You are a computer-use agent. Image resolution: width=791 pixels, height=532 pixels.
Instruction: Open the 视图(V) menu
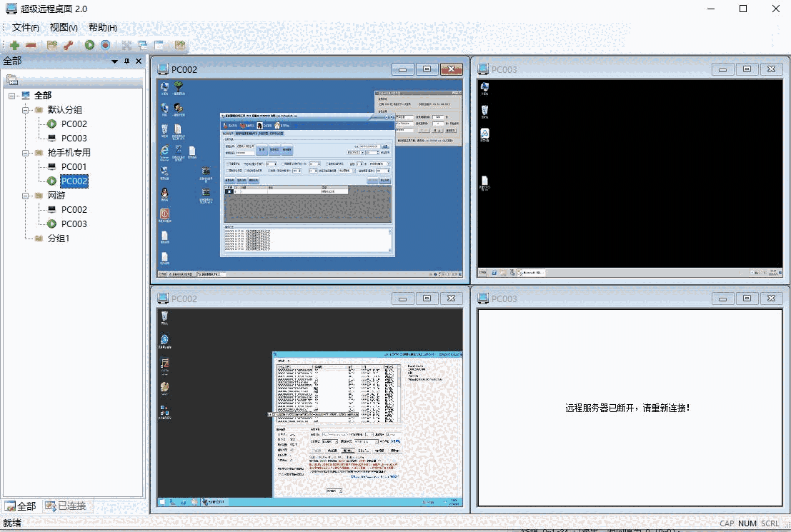tap(64, 27)
